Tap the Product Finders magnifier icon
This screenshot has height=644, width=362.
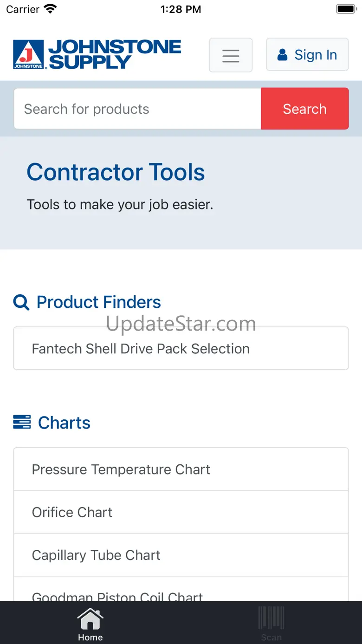pos(21,302)
